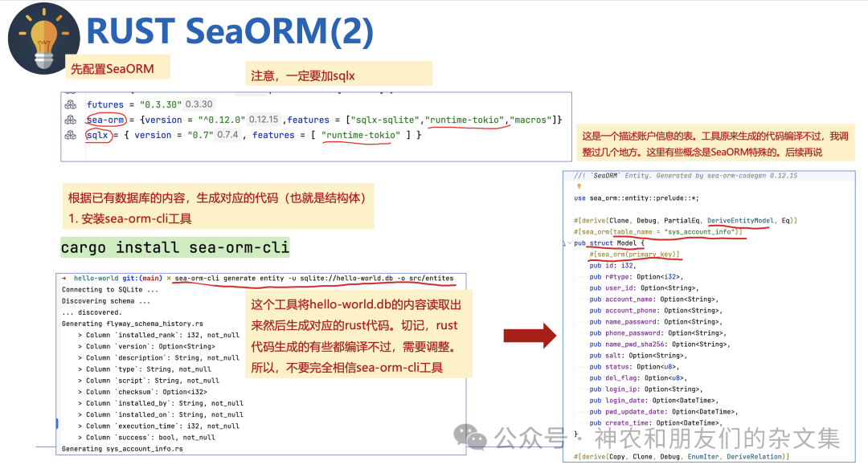Click the sea_orm(primary_key) attribute line

pos(634,255)
